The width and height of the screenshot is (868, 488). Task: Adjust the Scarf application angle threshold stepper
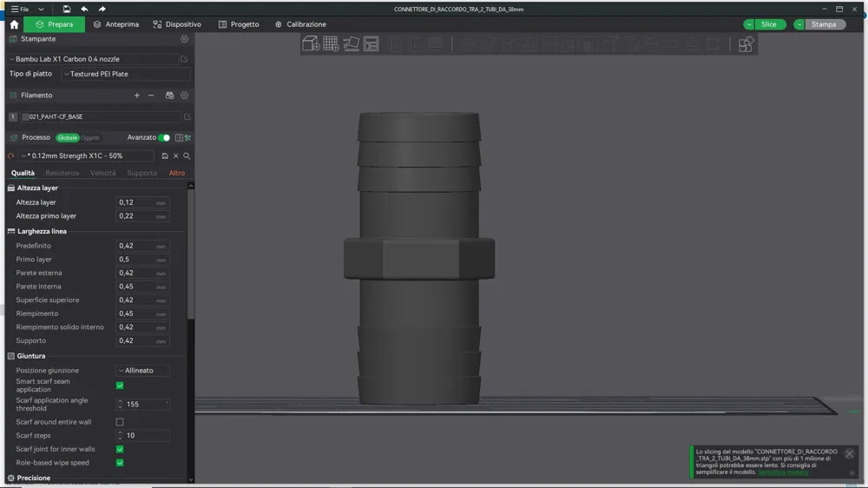tap(120, 405)
